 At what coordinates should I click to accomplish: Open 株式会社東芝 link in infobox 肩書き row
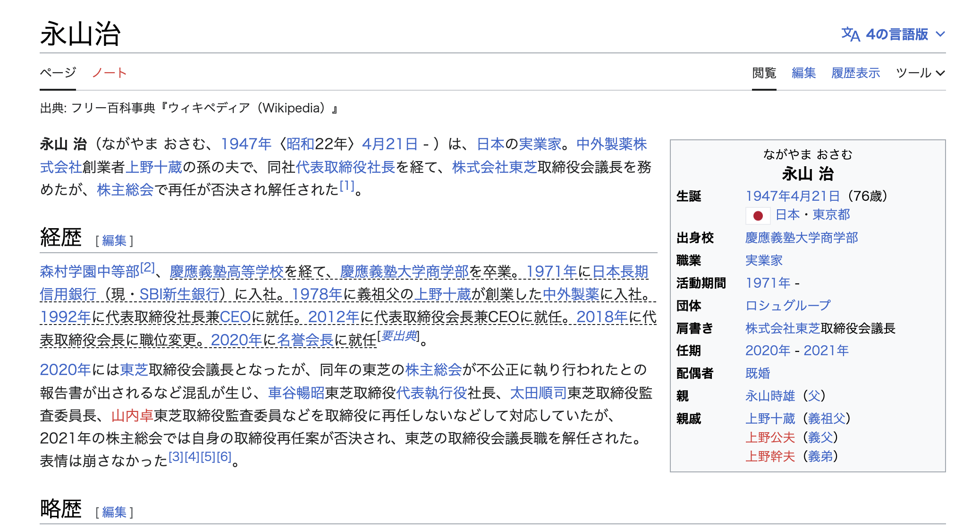click(x=783, y=328)
